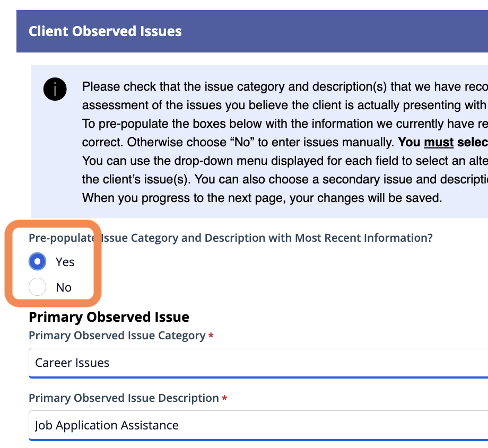Click the red asterisk beside Issue Category label
Viewport: 488px width, 448px height.
coord(211,337)
